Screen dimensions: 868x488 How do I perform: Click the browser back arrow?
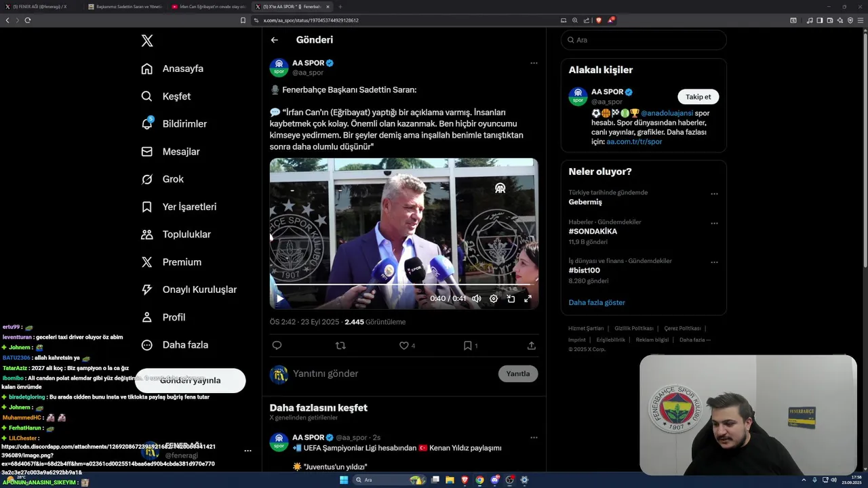[7, 20]
